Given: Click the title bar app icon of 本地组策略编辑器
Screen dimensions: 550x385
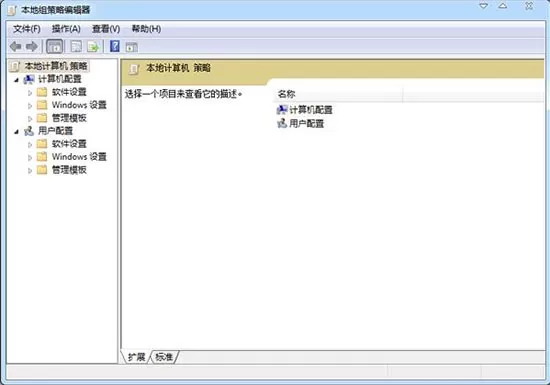Looking at the screenshot, I should coord(12,10).
